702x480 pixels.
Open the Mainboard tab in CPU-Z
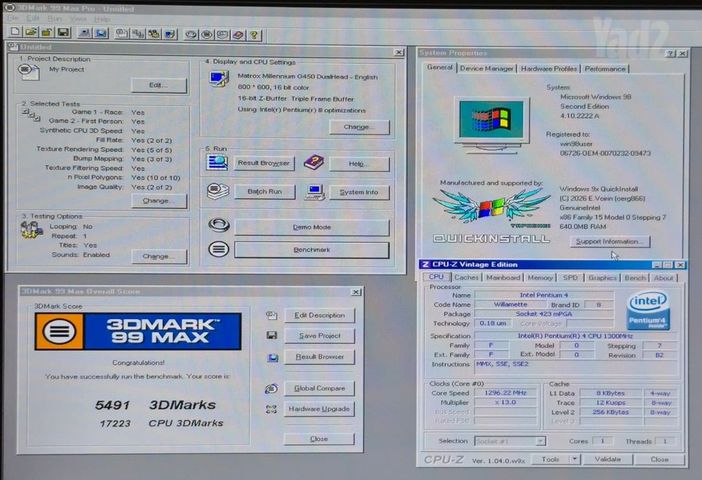pyautogui.click(x=503, y=278)
